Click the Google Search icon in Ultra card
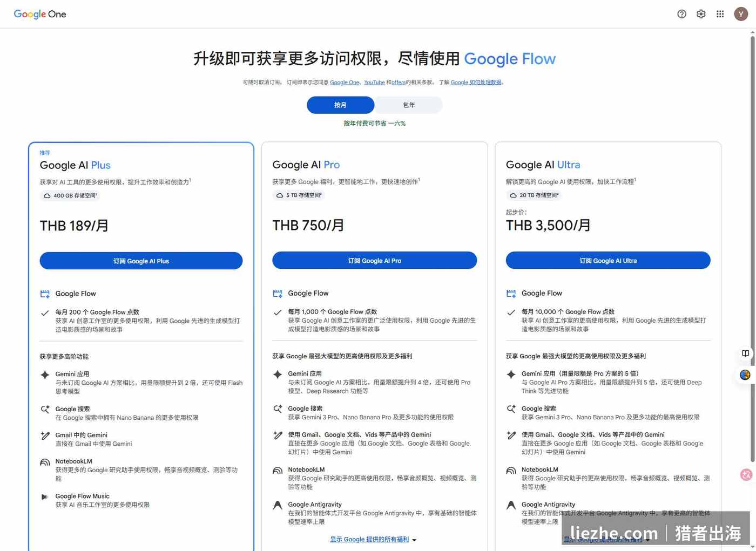This screenshot has height=551, width=756. 511,409
